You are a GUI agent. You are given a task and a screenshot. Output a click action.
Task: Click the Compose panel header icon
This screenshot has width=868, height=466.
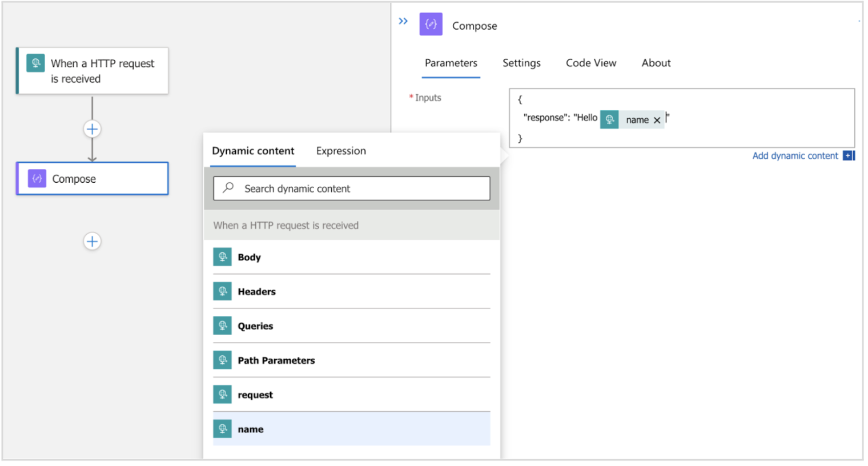(x=431, y=25)
